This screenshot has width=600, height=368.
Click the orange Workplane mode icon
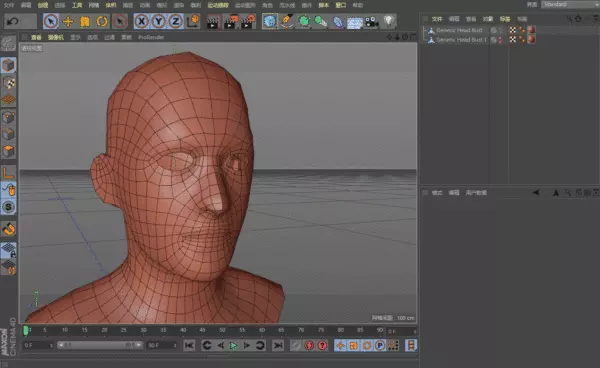pyautogui.click(x=8, y=99)
